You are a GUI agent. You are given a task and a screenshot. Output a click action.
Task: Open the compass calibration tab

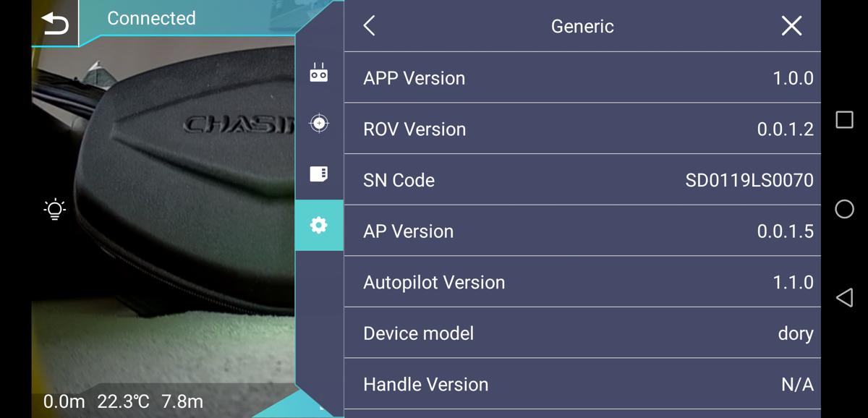pyautogui.click(x=319, y=123)
